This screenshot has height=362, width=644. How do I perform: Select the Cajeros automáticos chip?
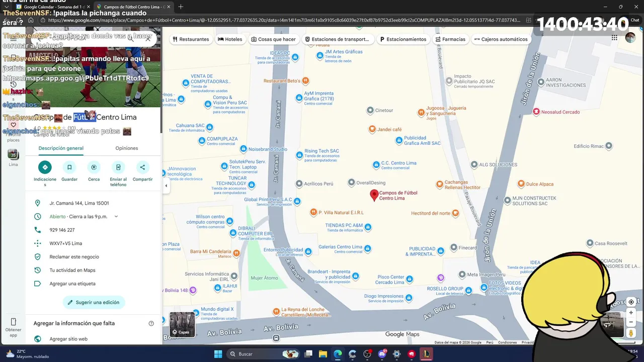pyautogui.click(x=501, y=39)
